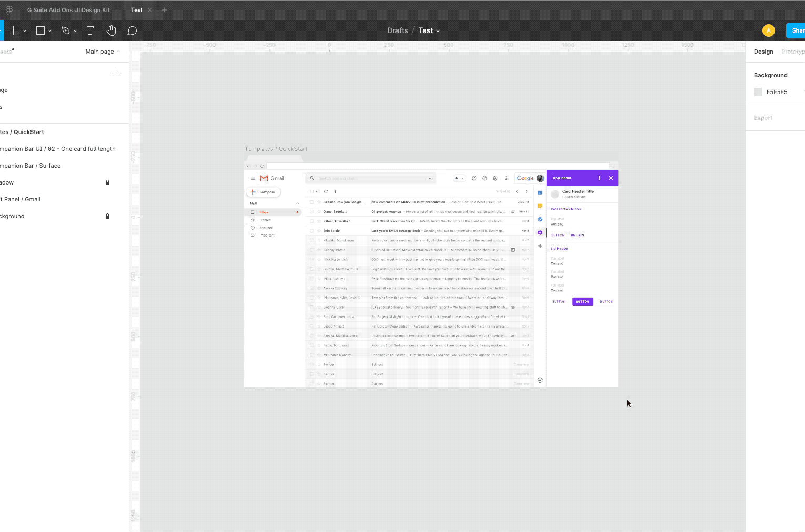Image resolution: width=805 pixels, height=532 pixels.
Task: Click the add page plus icon
Action: point(116,73)
